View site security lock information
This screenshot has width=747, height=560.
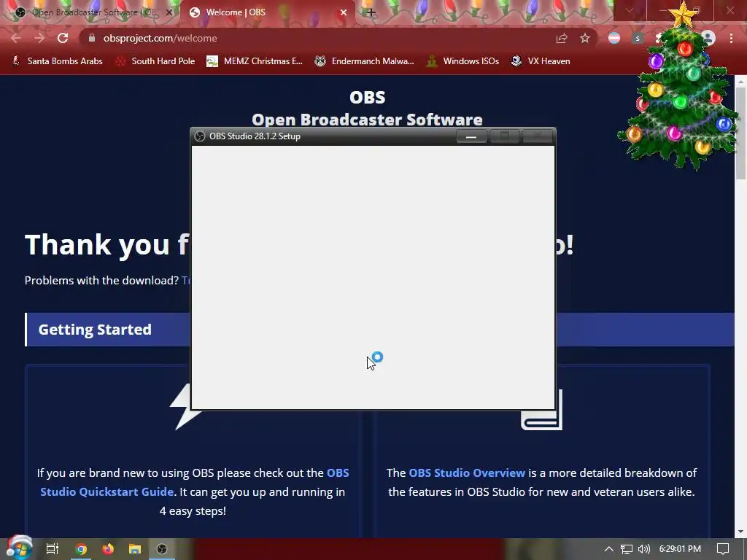(x=92, y=38)
